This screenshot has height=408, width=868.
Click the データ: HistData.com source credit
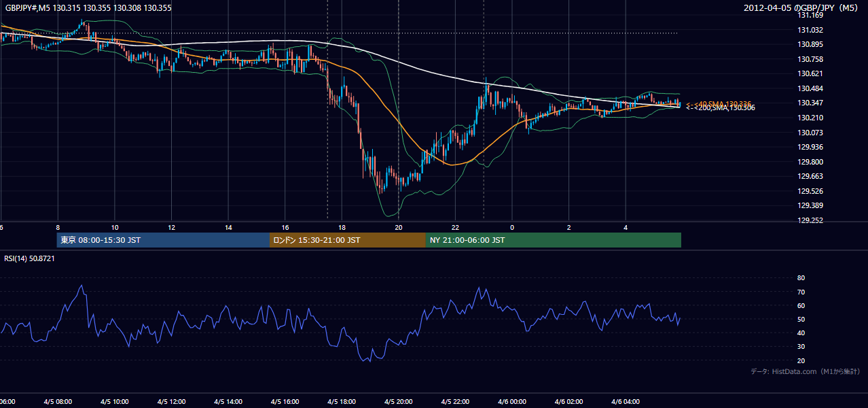pyautogui.click(x=806, y=371)
